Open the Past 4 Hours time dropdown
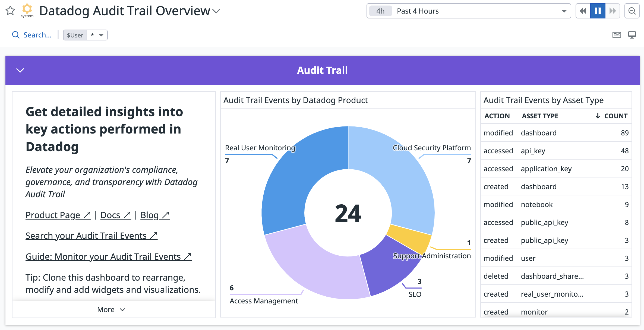The image size is (644, 330). [469, 11]
